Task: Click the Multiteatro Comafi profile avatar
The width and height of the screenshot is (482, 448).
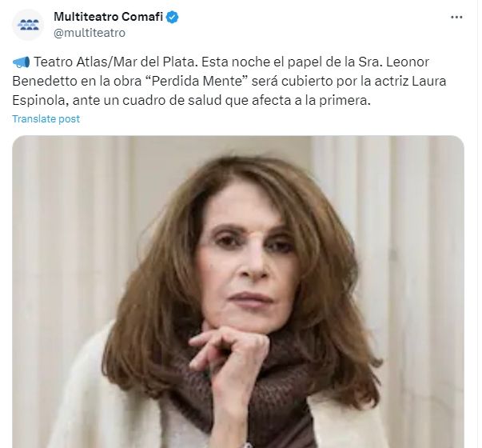Action: coord(28,25)
